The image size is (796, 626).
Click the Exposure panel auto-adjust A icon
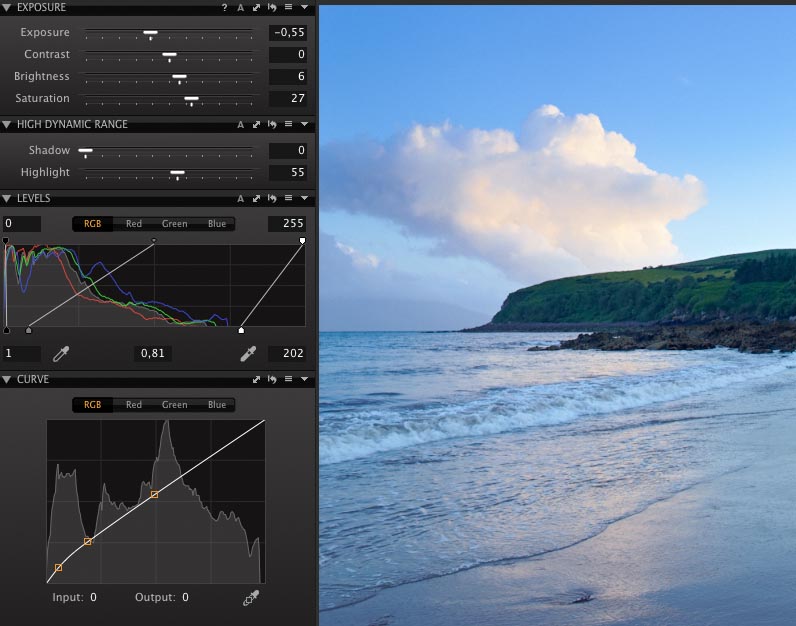240,8
